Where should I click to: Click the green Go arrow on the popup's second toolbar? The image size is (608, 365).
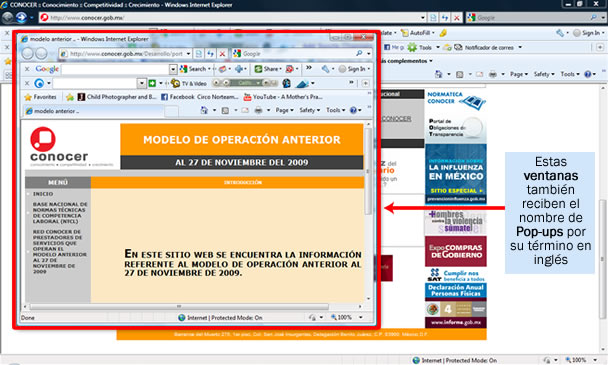coord(152,83)
